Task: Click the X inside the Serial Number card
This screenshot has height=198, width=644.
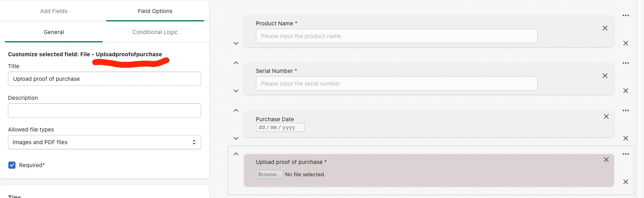Action: (x=605, y=76)
